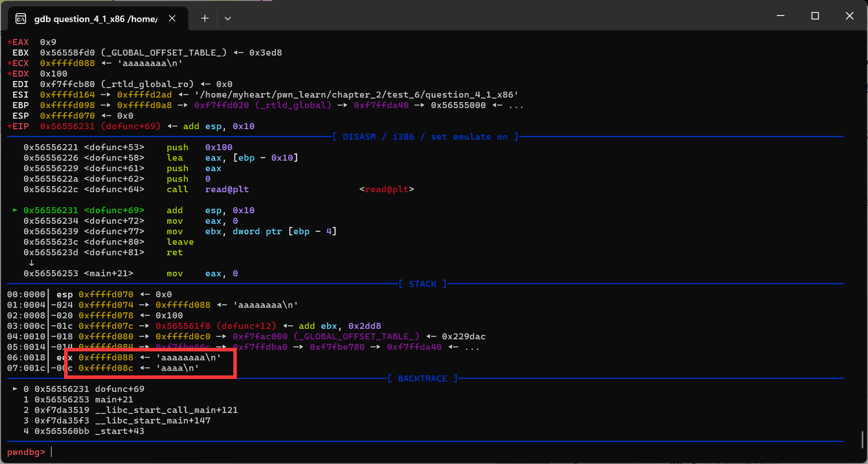This screenshot has height=464, width=868.
Task: Click the call read@plt instruction
Action: click(x=136, y=189)
